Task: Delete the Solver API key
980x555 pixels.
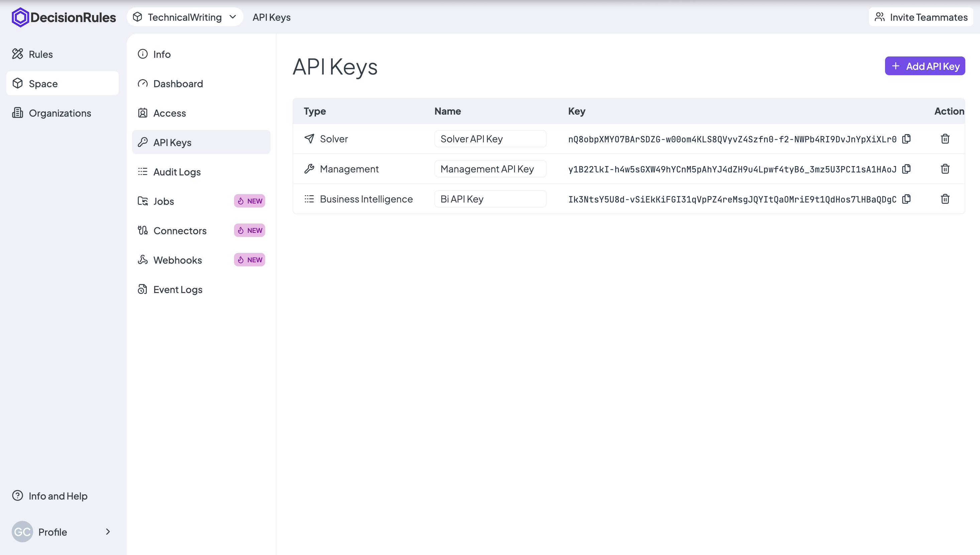Action: pos(945,139)
